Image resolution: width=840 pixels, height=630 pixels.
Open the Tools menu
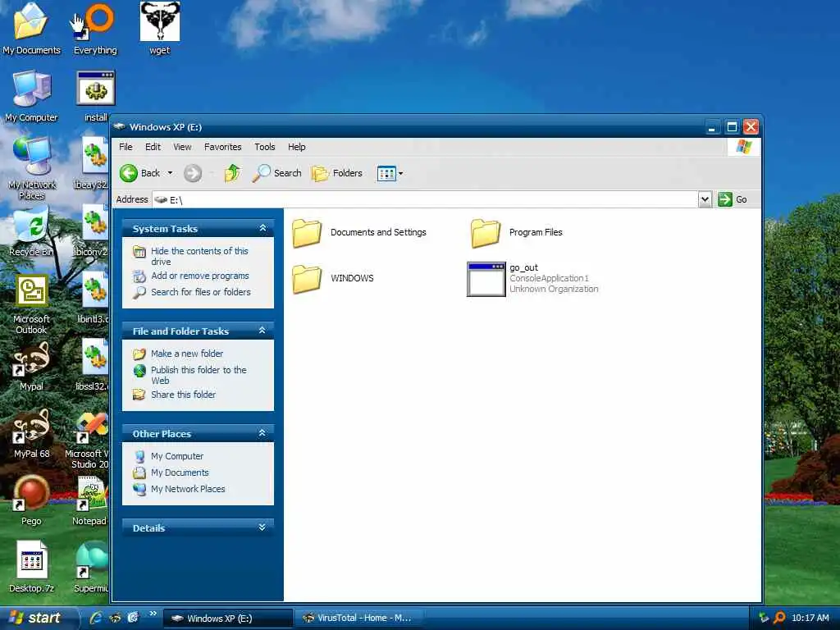pos(265,147)
